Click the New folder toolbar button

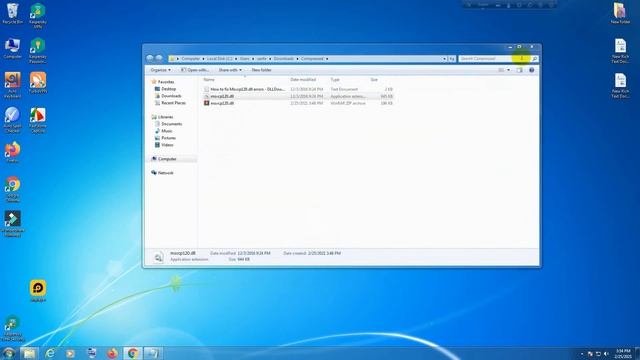[261, 70]
